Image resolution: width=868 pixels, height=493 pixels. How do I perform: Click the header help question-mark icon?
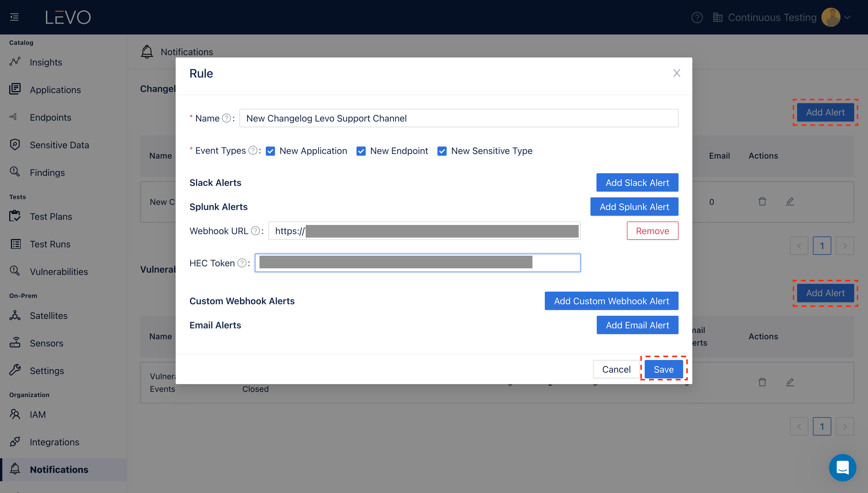[697, 17]
